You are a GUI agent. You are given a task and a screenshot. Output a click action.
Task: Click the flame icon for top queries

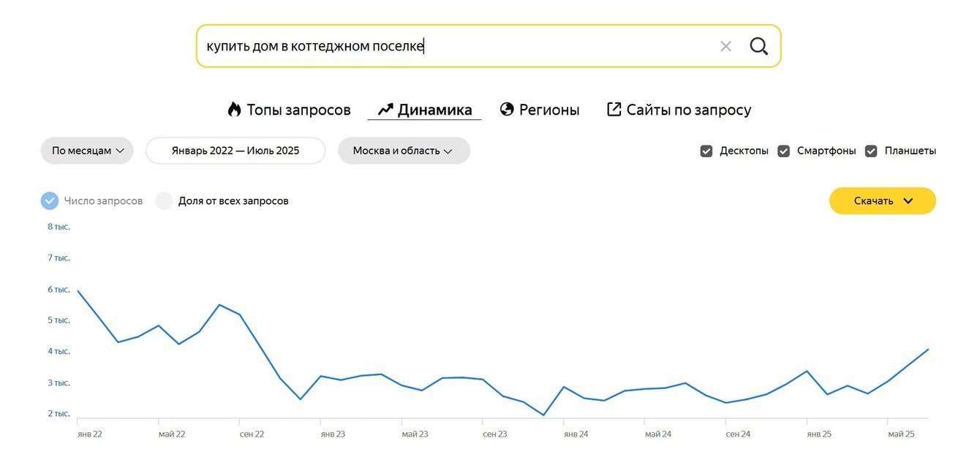(234, 110)
